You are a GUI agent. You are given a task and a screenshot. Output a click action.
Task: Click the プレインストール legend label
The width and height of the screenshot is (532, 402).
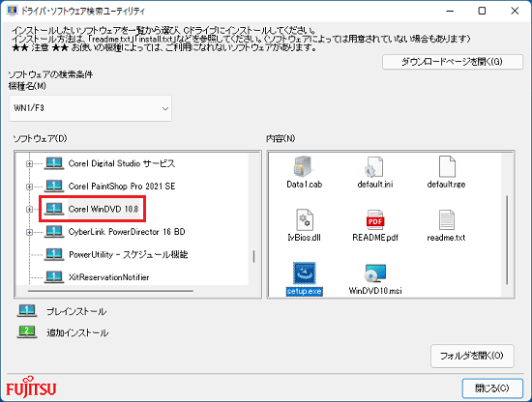76,311
